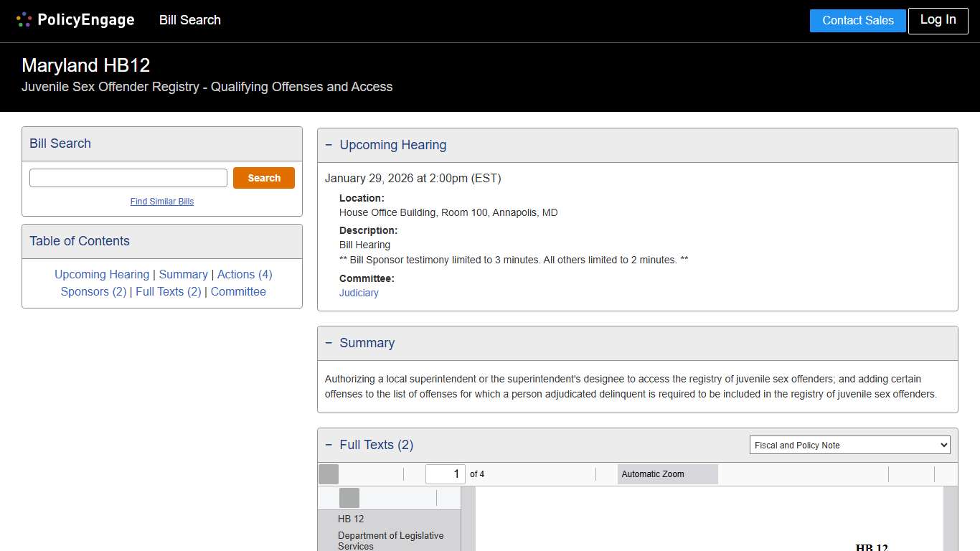Collapse the Upcoming Hearing section

(x=329, y=145)
